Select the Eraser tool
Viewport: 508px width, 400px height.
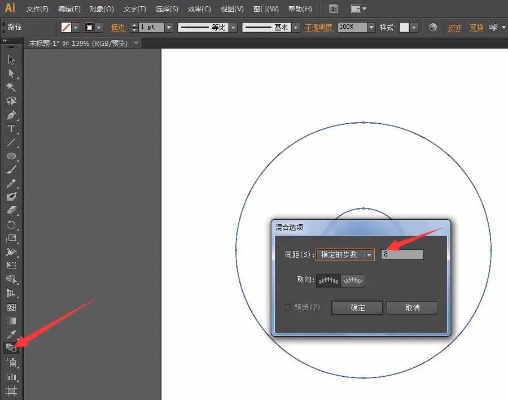pos(11,211)
